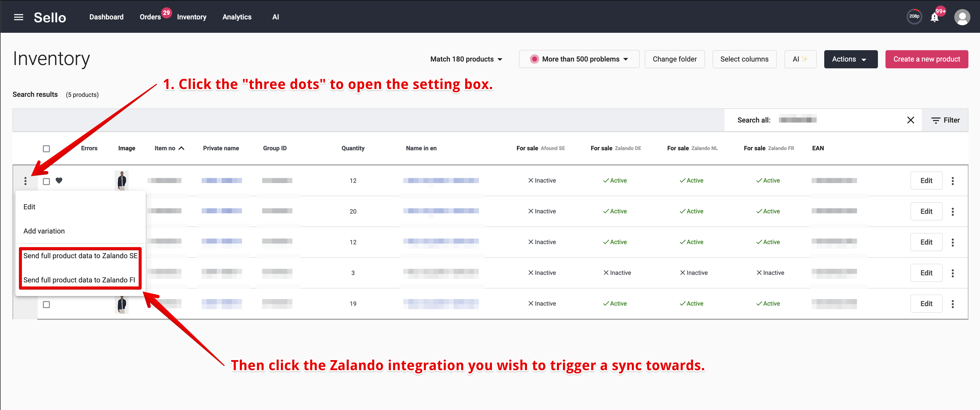Viewport: 980px width, 410px height.
Task: Choose Edit in the context menu
Action: (80, 207)
